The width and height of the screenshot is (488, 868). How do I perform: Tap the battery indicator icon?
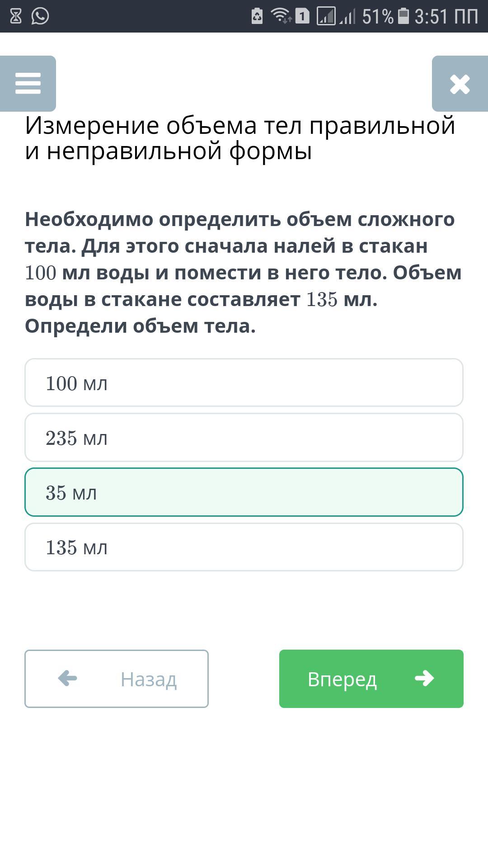coord(404,16)
